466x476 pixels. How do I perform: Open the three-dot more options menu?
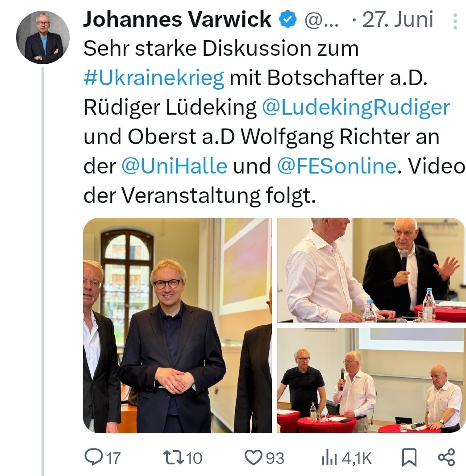pos(455,21)
